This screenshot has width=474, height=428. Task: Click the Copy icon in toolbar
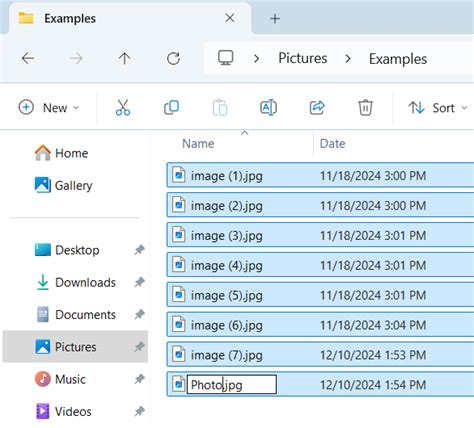coord(172,108)
